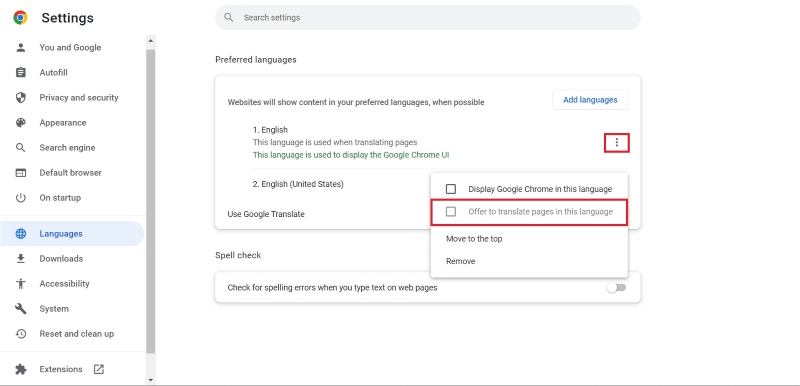Click the You and Google person icon
800x386 pixels.
(x=20, y=47)
